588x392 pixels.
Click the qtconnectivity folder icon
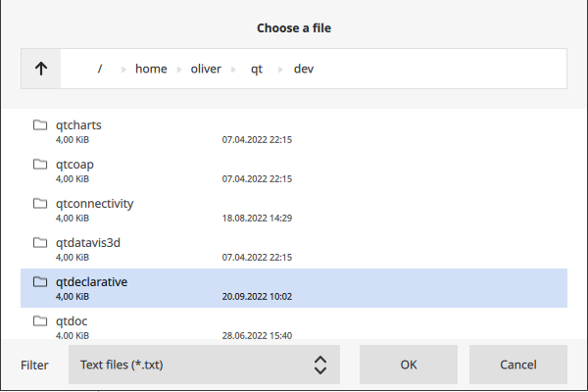40,204
